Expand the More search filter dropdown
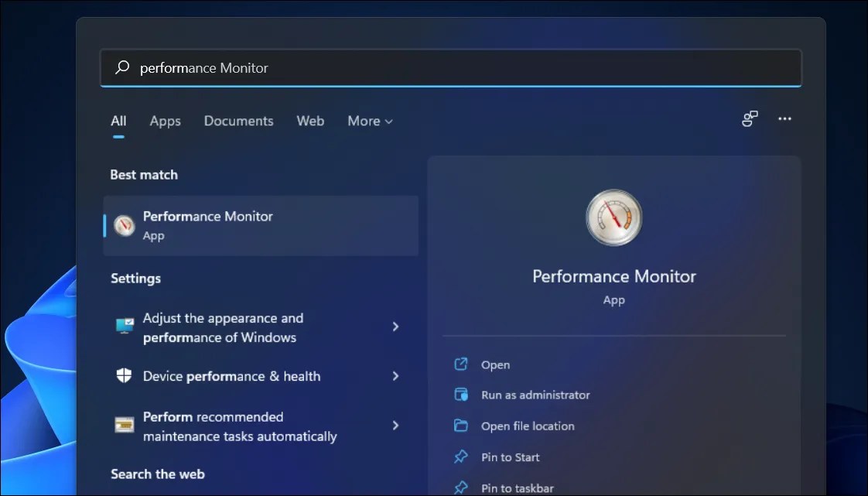The height and width of the screenshot is (496, 868). coord(369,121)
